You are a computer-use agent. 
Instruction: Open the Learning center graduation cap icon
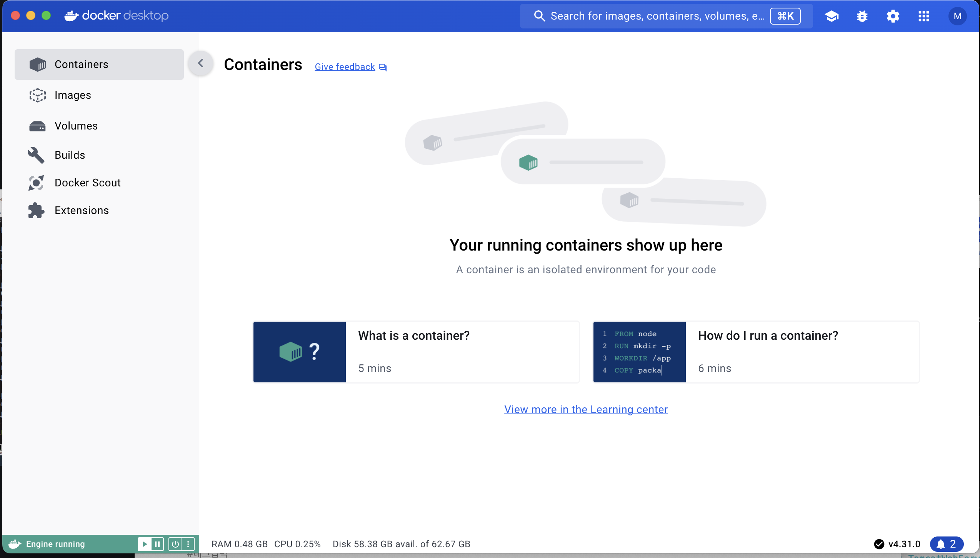(x=832, y=16)
